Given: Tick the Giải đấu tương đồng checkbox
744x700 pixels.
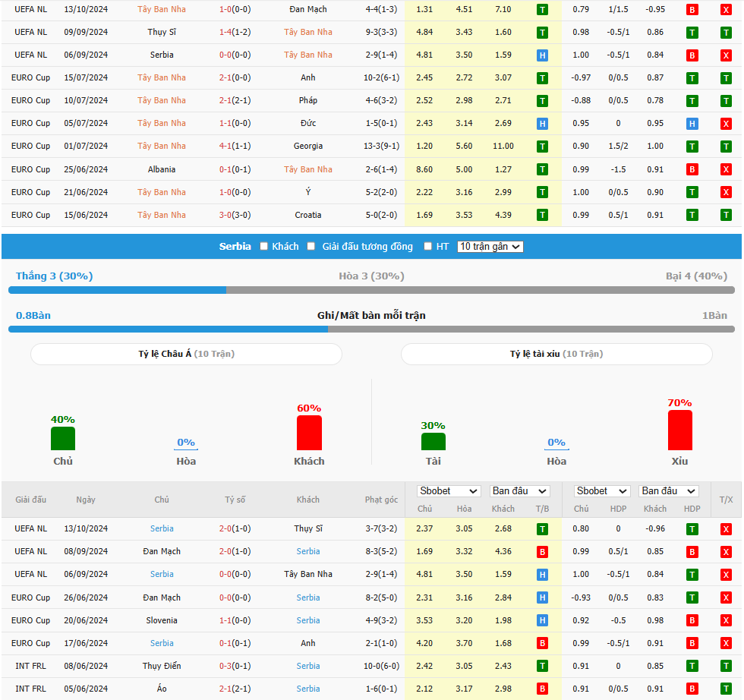Looking at the screenshot, I should (x=311, y=246).
